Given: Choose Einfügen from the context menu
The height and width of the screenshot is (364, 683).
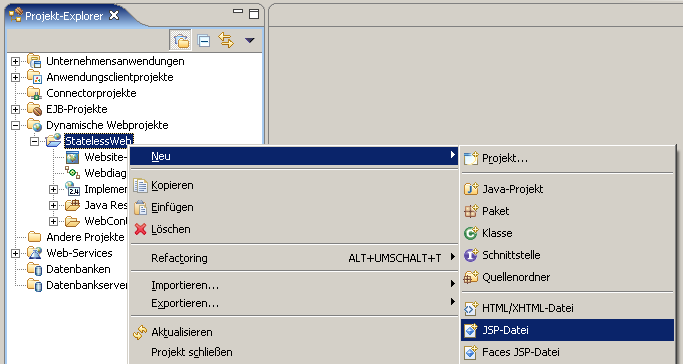Looking at the screenshot, I should [294, 207].
